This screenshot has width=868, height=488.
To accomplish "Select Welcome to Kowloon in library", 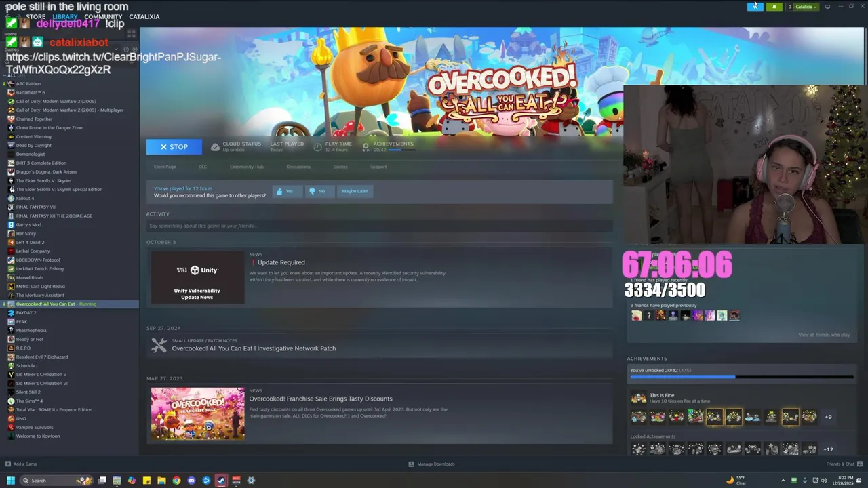I will 37,436.
